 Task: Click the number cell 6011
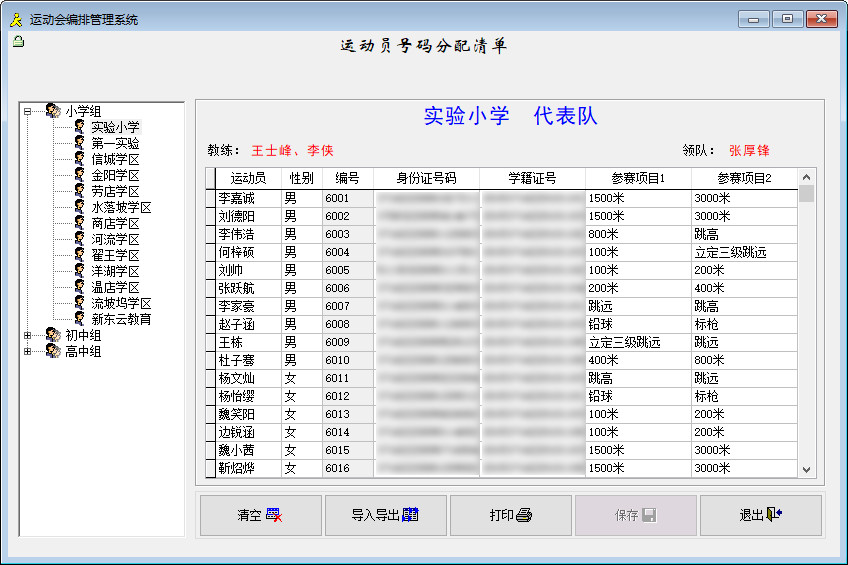click(x=348, y=378)
